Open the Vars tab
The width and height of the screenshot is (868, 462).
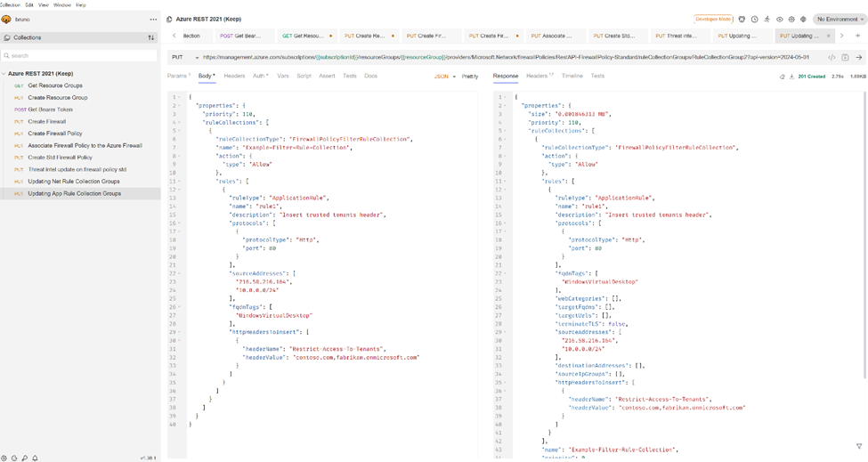tap(283, 77)
